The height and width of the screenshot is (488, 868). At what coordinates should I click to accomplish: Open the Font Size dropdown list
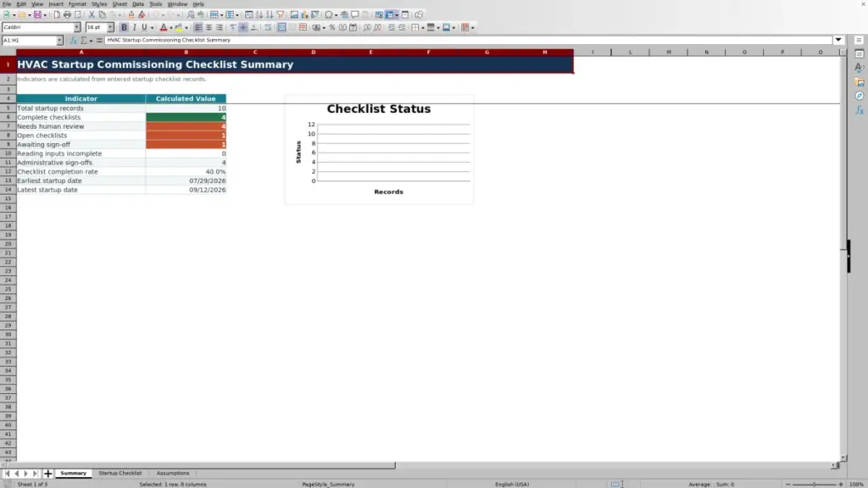point(110,27)
